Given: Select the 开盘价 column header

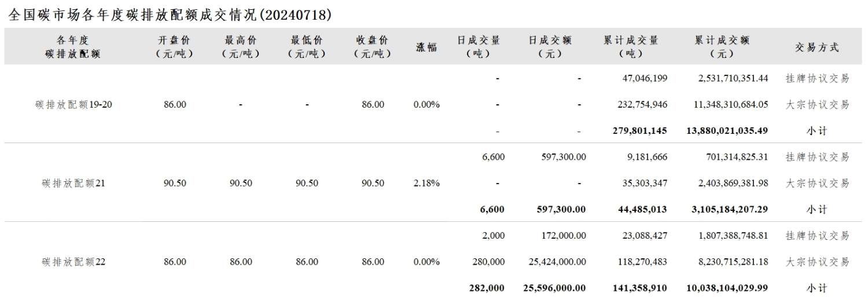Looking at the screenshot, I should 175,47.
